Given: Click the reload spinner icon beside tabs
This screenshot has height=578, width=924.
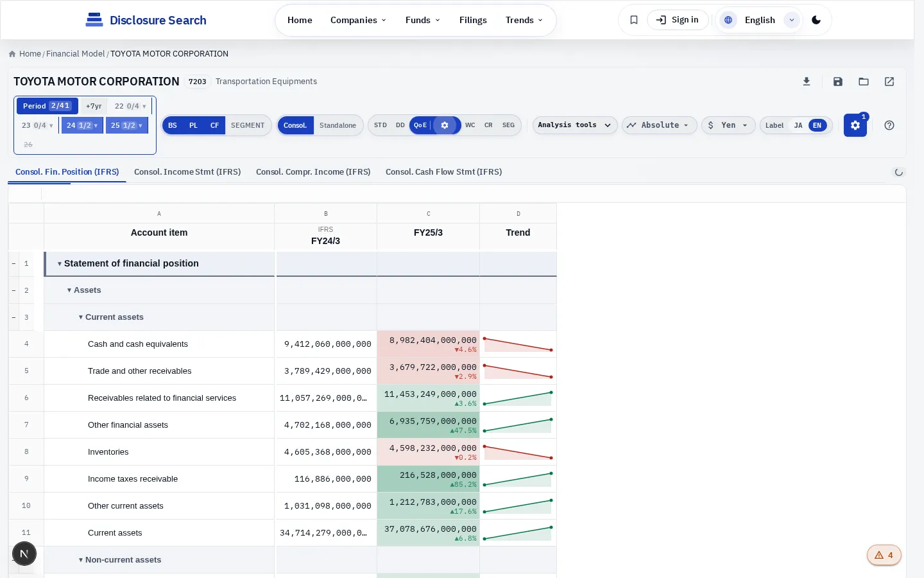Looking at the screenshot, I should point(899,172).
